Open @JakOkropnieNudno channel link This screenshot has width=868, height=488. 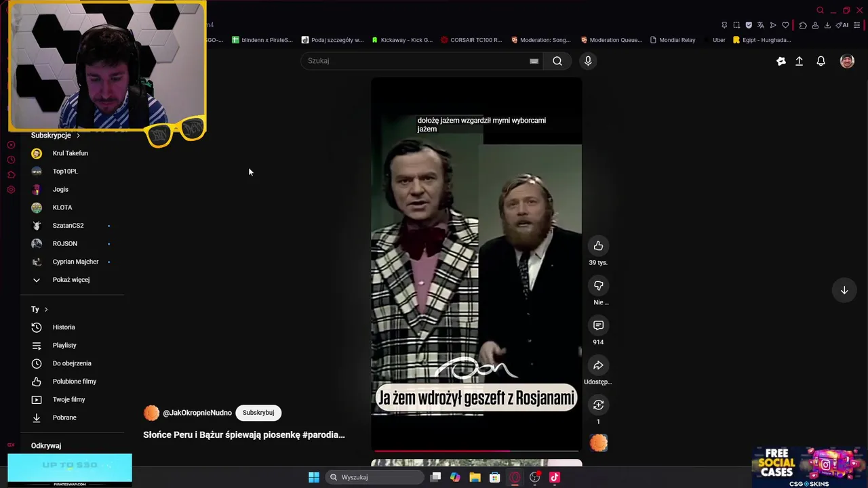tap(197, 413)
